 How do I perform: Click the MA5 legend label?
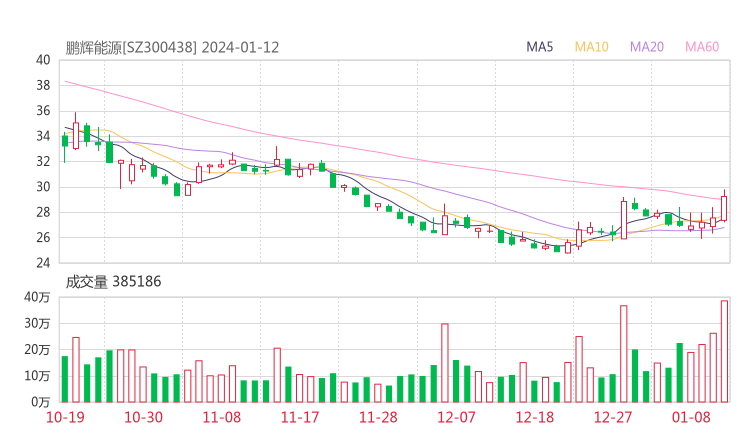click(539, 47)
